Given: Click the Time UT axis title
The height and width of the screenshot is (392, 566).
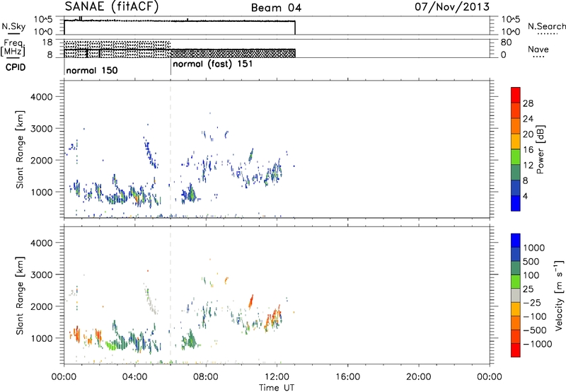Looking at the screenshot, I should [277, 388].
